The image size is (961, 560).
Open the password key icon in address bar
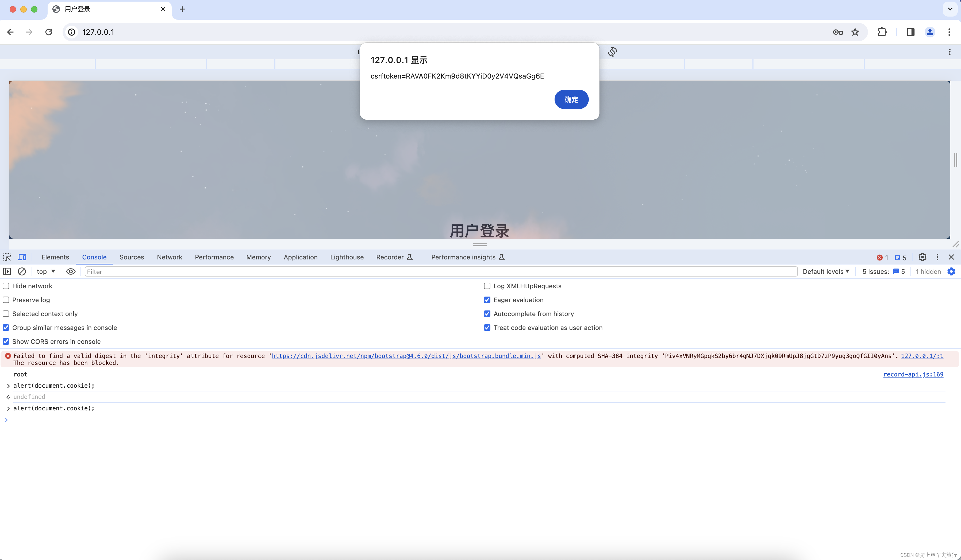click(837, 32)
